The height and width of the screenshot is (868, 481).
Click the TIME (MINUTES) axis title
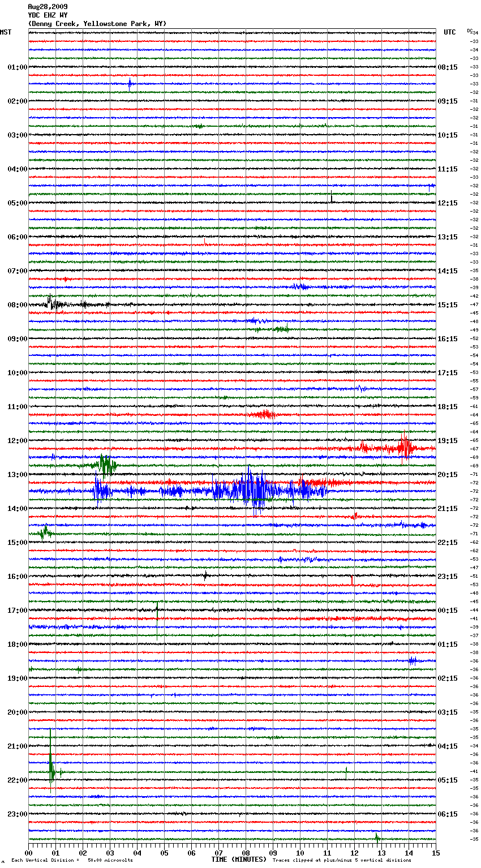pyautogui.click(x=239, y=860)
